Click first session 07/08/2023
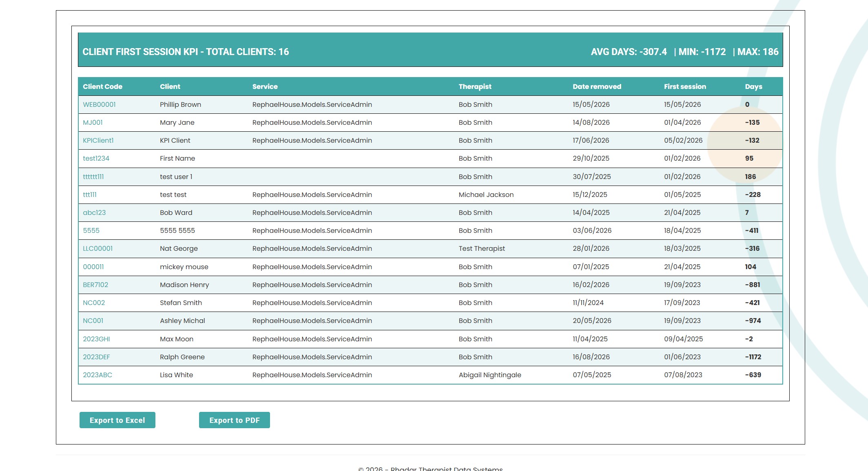Screen dimensions: 868x471 coord(683,375)
